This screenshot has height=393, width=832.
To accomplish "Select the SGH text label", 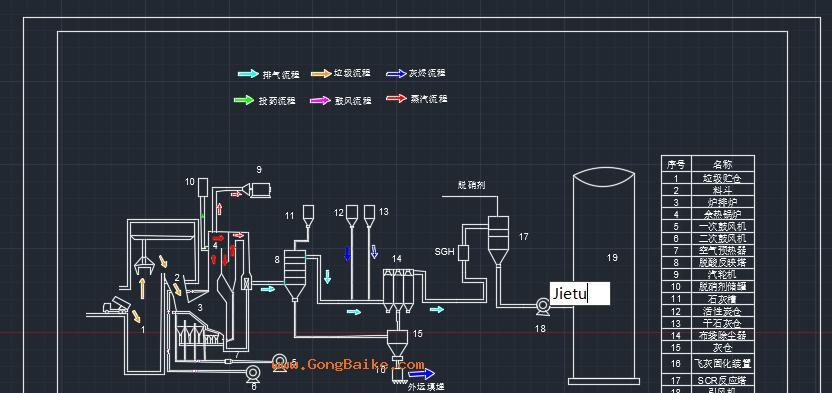I will tap(445, 252).
